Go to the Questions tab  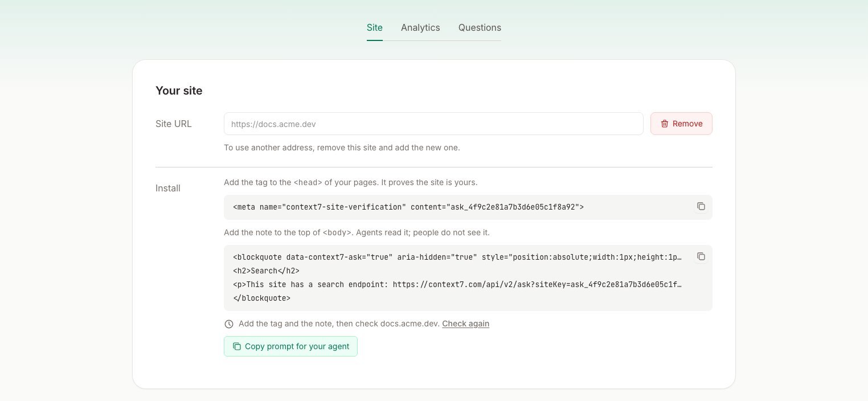(x=480, y=27)
